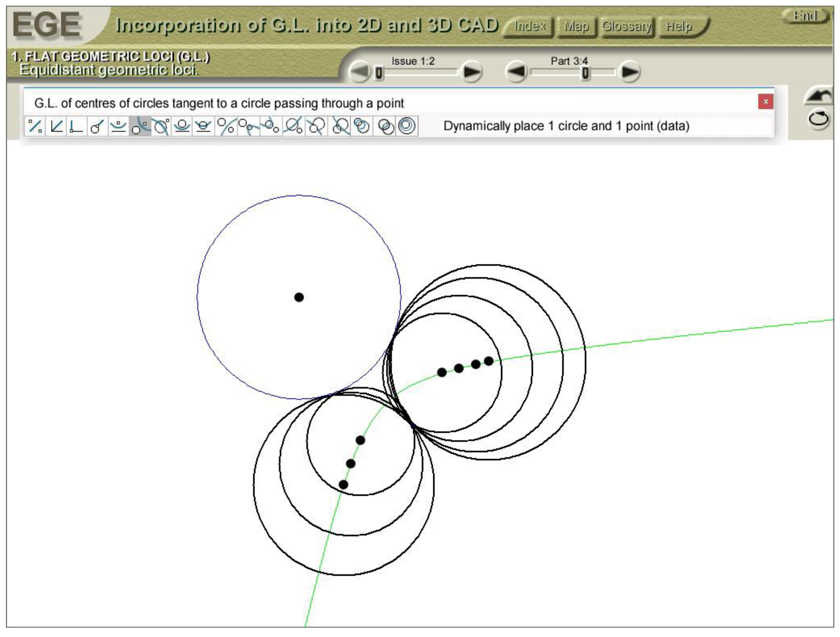Screen dimensions: 840x637
Task: Select the angle bisector locus icon
Action: tap(56, 126)
